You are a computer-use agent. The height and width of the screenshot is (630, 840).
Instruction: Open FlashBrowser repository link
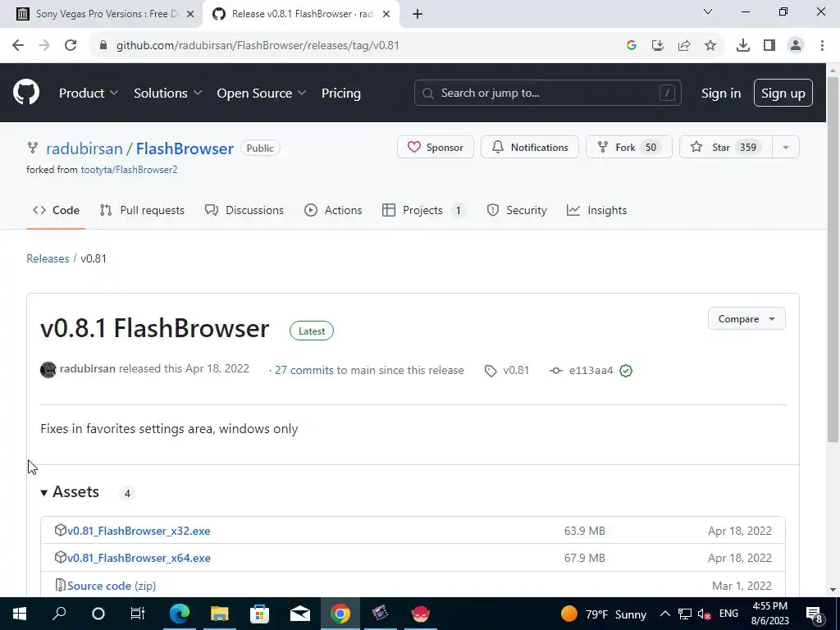coord(185,148)
